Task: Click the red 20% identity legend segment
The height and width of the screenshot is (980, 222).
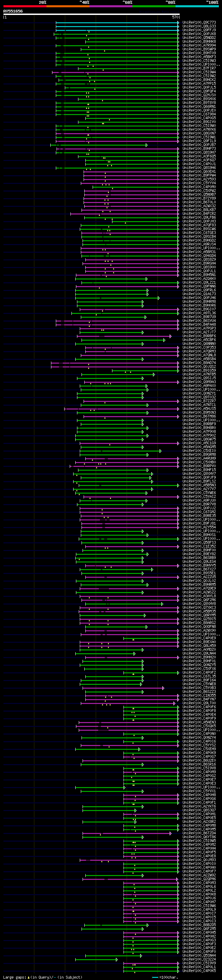Action: point(25,6)
